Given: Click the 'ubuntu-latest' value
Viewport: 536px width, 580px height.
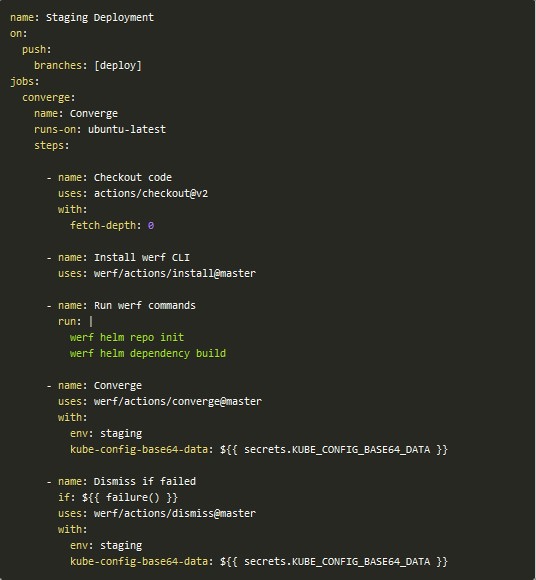Looking at the screenshot, I should 127,129.
